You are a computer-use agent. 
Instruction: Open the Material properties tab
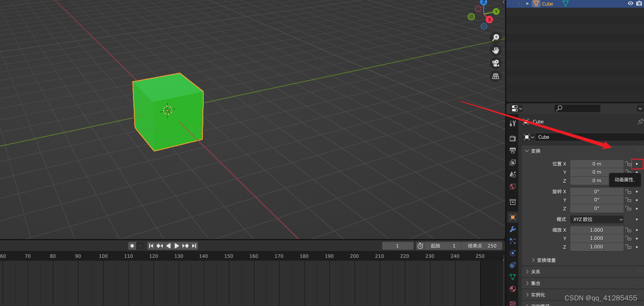pyautogui.click(x=513, y=289)
